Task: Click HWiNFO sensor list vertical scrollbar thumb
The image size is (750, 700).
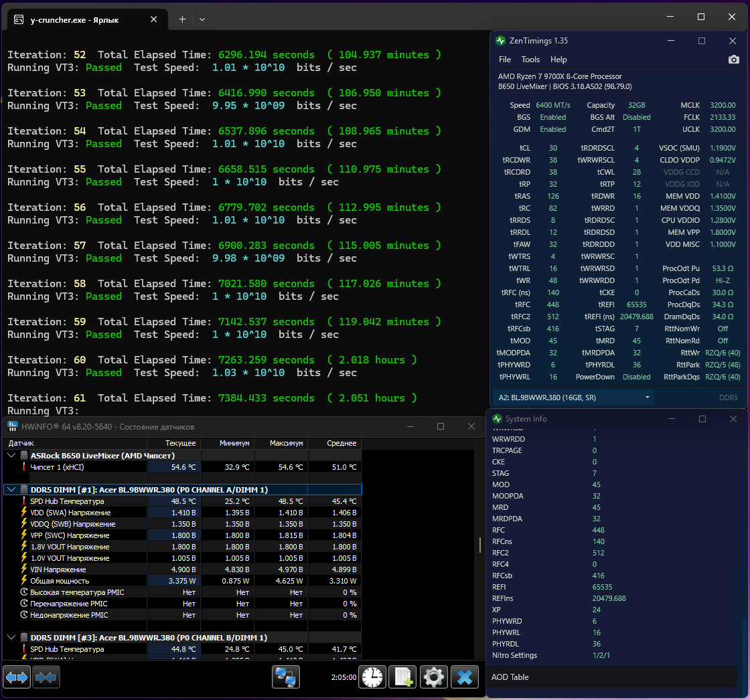Action: 479,545
